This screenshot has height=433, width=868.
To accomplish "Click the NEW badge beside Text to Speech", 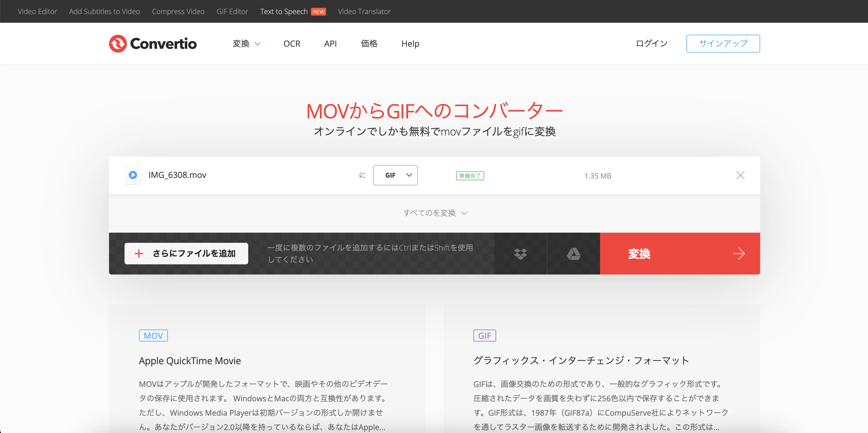I will [318, 12].
